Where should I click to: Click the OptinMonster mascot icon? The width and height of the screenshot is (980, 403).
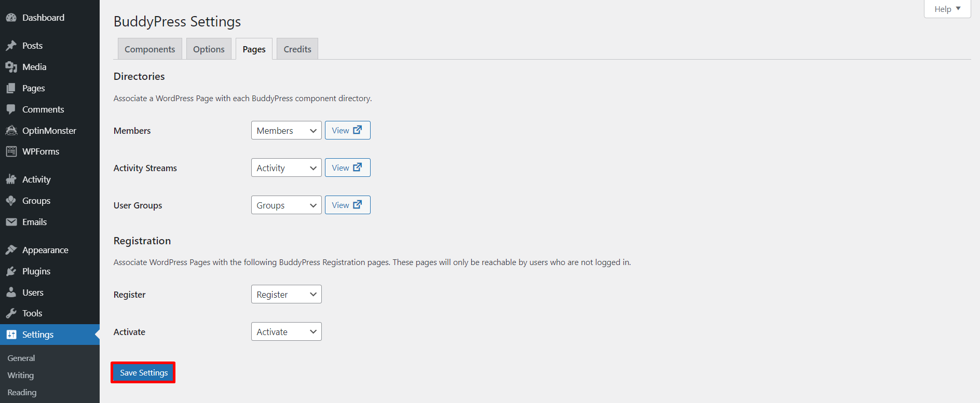coord(11,131)
